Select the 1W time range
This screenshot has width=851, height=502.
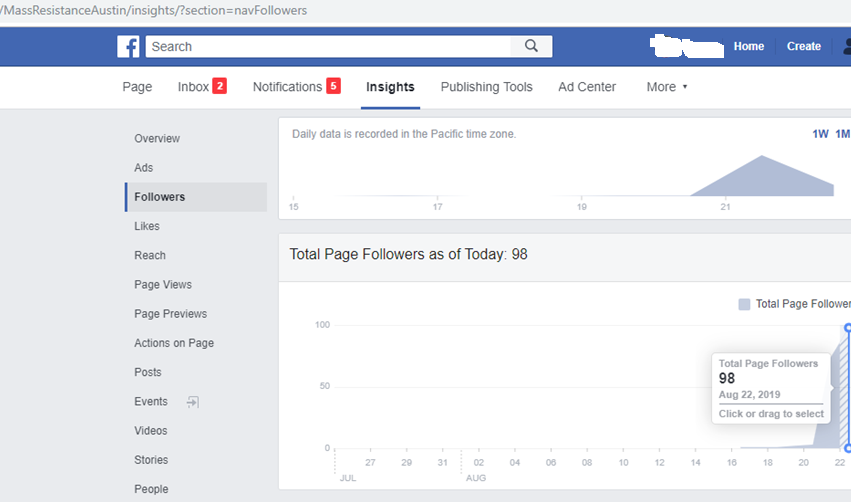pyautogui.click(x=820, y=134)
